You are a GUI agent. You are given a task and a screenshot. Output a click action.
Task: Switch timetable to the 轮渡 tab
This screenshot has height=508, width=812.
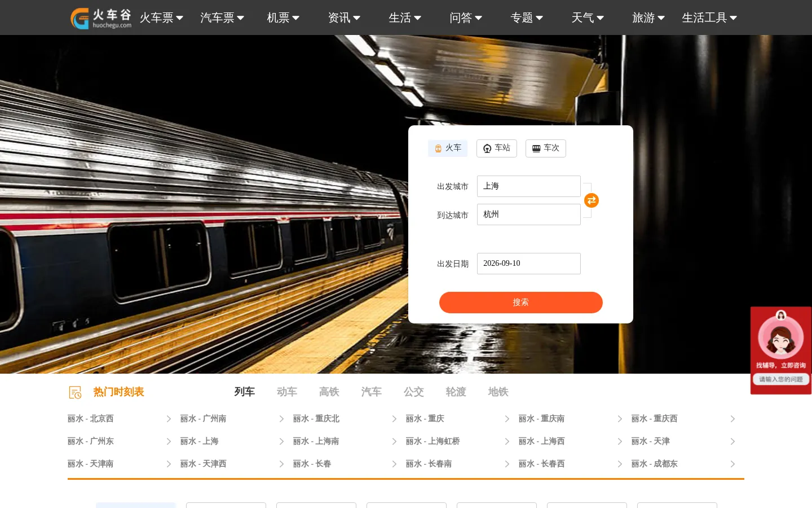[456, 392]
